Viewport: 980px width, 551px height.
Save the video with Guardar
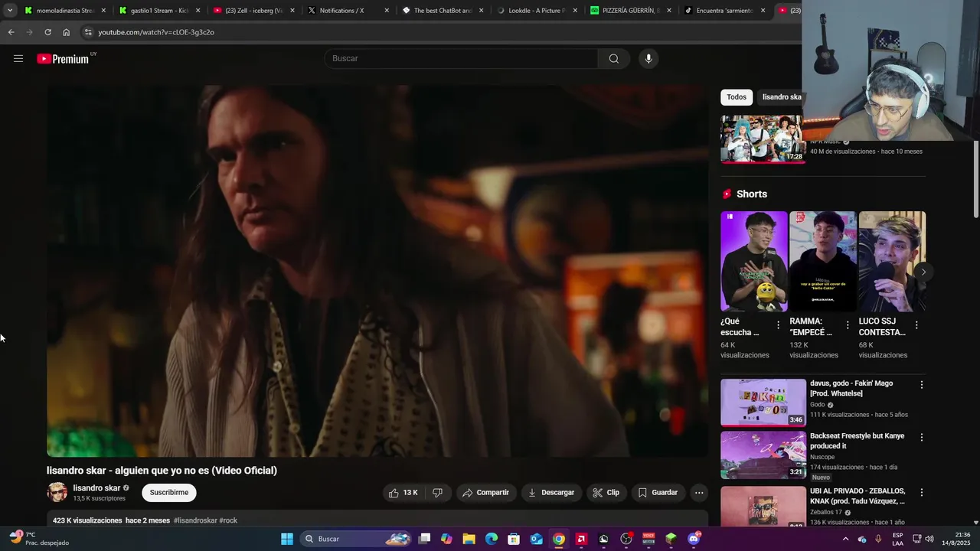[658, 493]
